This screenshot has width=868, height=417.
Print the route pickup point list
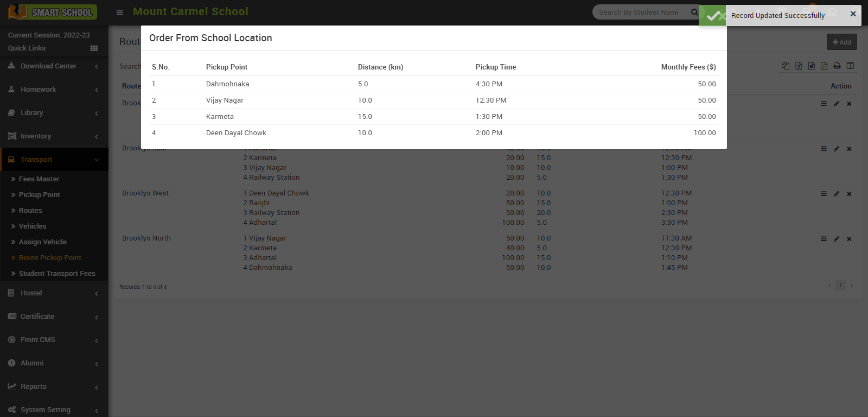(837, 66)
